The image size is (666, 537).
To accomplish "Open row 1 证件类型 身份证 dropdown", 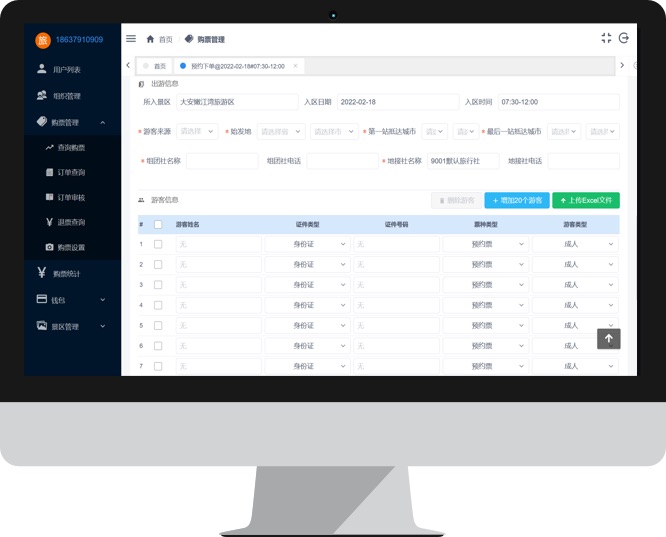I will coord(307,244).
